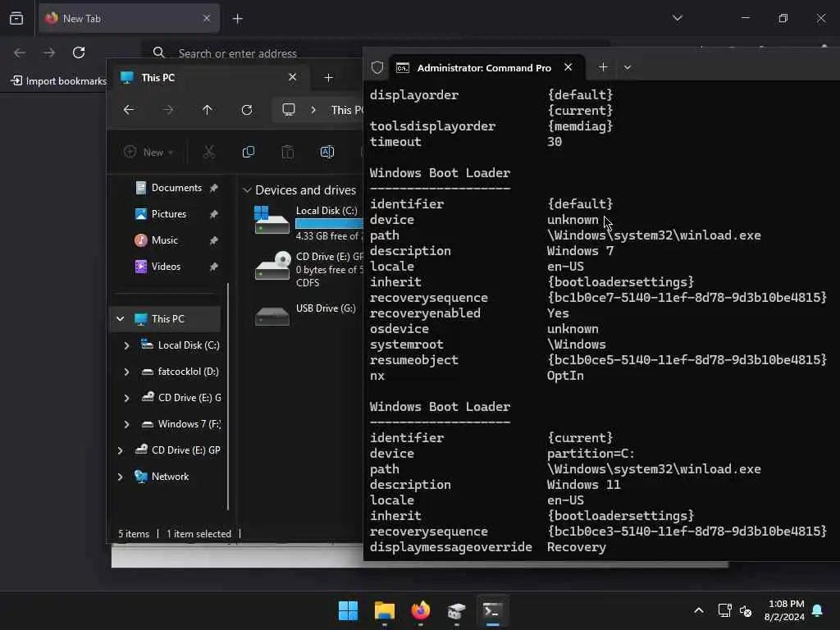The height and width of the screenshot is (630, 840).
Task: Click the Cut scissors icon in File Explorer
Action: 209,152
